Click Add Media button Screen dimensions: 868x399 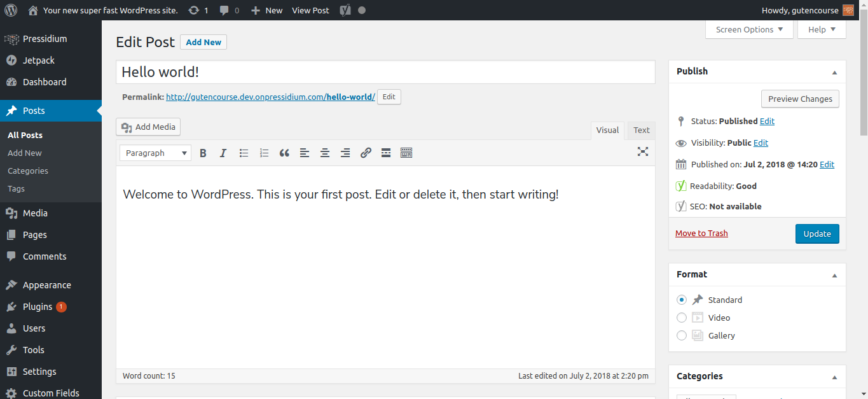click(148, 127)
